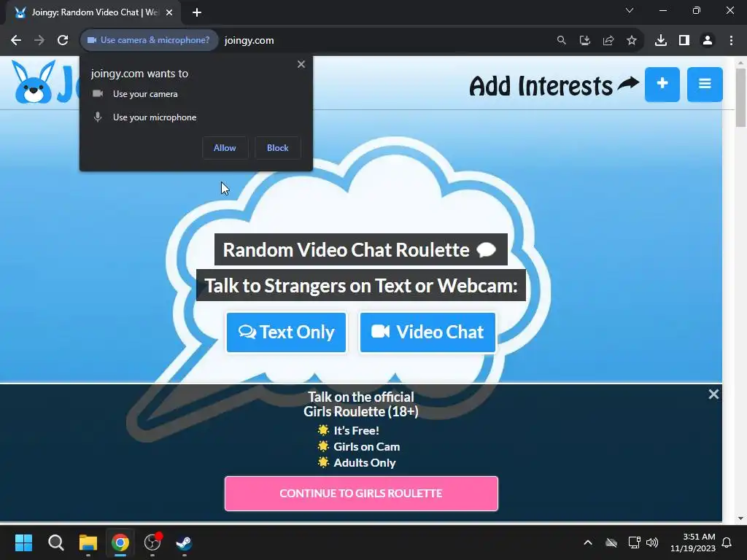
Task: Click the scrollbar down arrow
Action: coord(740,518)
